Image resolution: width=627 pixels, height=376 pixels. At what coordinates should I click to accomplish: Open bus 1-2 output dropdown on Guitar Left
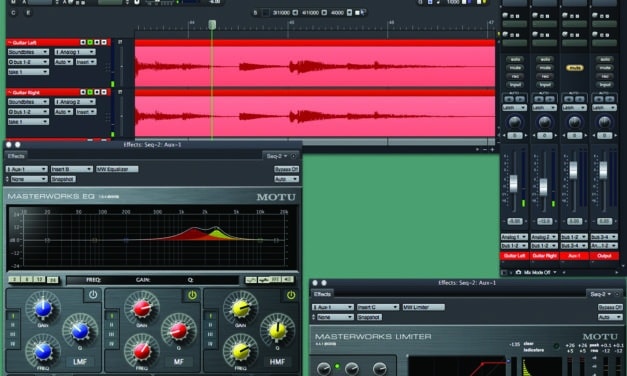pos(28,62)
